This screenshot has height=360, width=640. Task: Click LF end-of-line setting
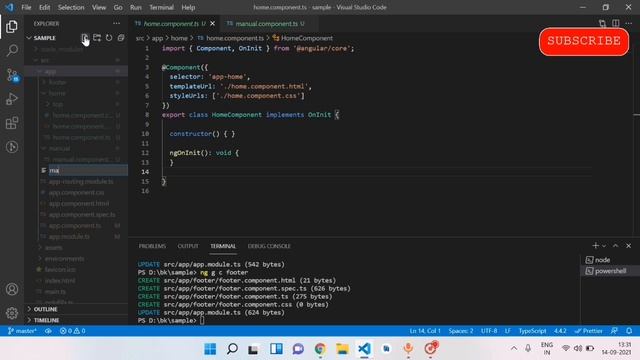[x=508, y=331]
